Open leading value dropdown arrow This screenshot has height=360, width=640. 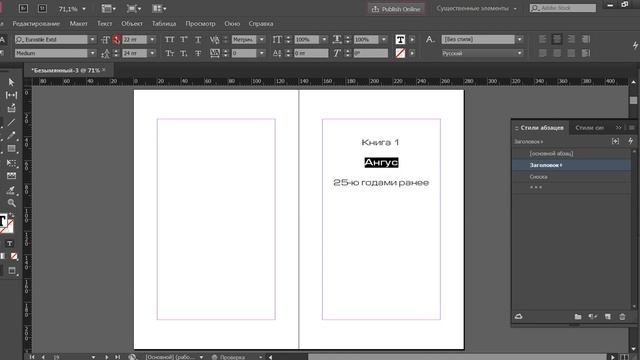click(x=152, y=53)
